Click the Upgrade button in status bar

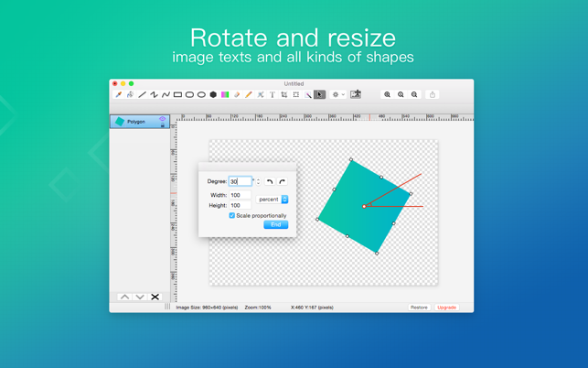pos(446,308)
